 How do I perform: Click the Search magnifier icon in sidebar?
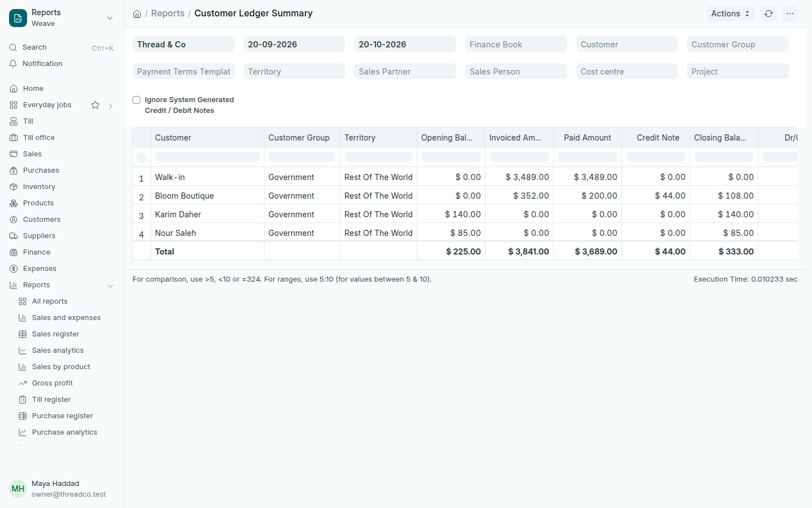tap(13, 47)
